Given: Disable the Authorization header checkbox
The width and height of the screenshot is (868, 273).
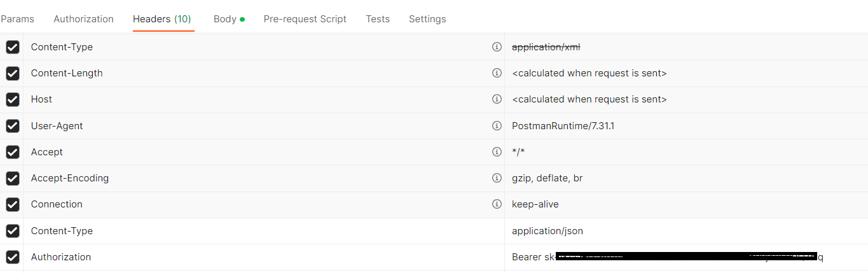Looking at the screenshot, I should click(13, 257).
